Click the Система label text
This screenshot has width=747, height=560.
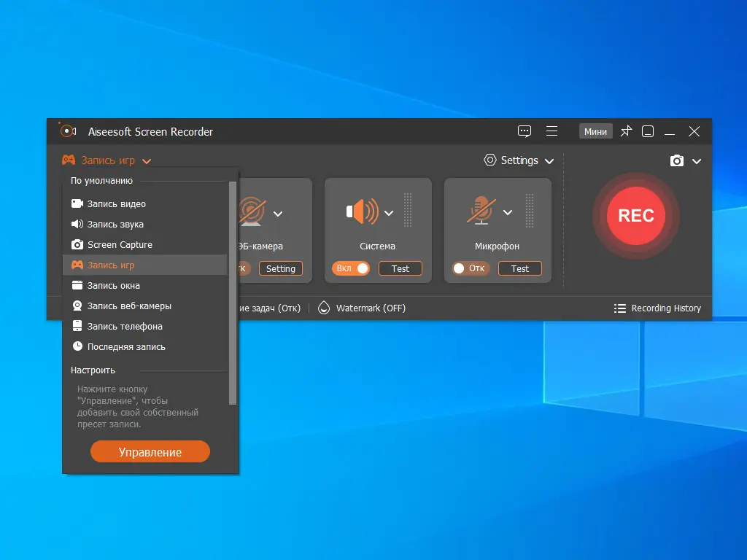[x=377, y=246]
